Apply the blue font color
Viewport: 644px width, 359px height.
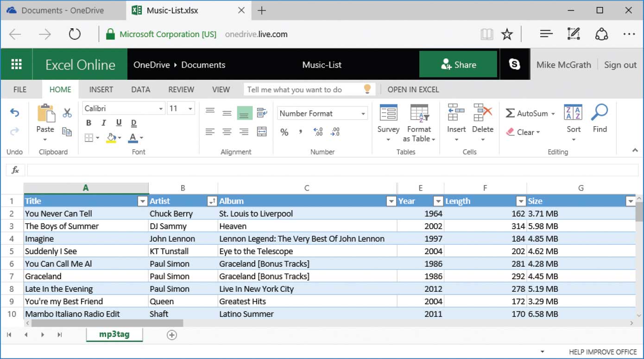pyautogui.click(x=133, y=138)
